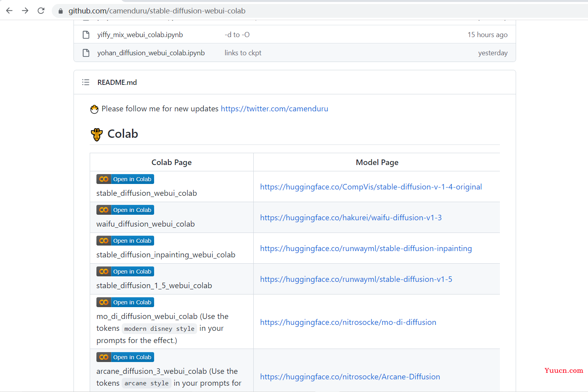Click the 'yesterday' timestamp
Image resolution: width=588 pixels, height=392 pixels.
pos(493,53)
